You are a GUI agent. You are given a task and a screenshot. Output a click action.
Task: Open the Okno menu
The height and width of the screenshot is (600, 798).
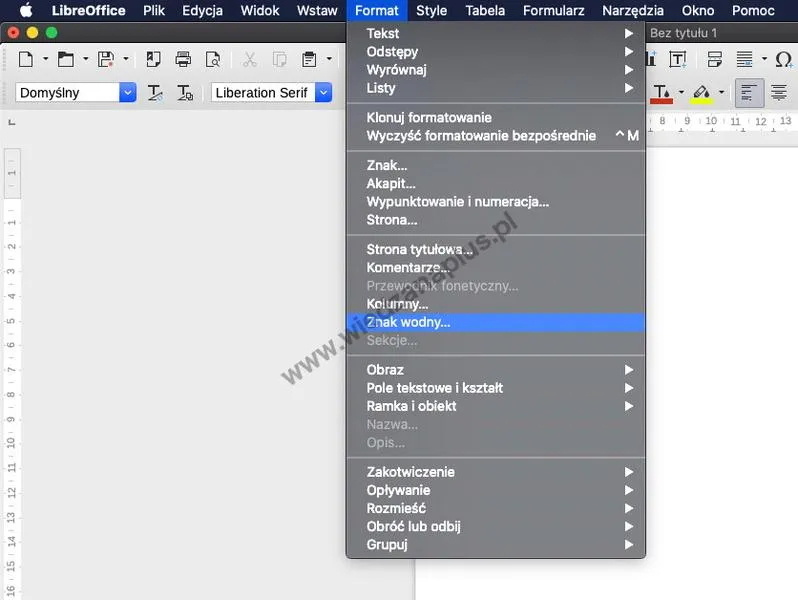click(698, 10)
